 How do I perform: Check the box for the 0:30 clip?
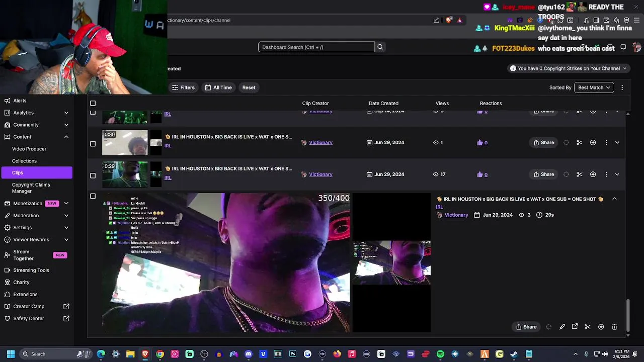click(93, 144)
